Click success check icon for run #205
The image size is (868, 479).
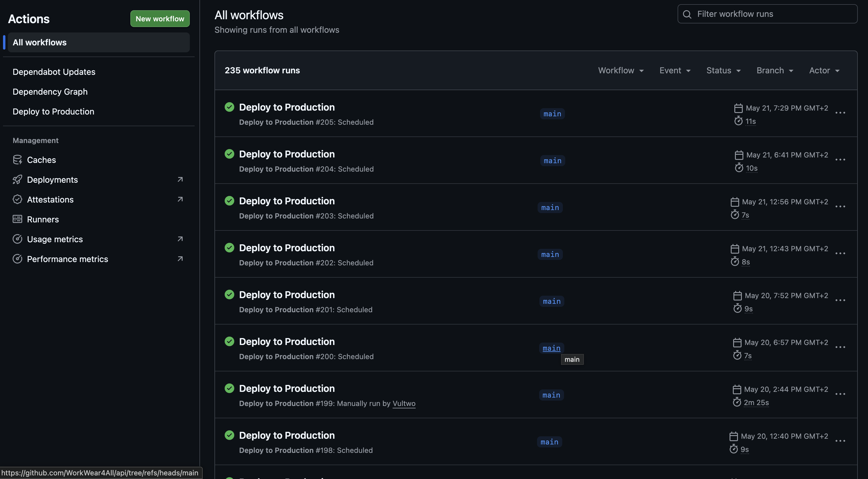[229, 107]
